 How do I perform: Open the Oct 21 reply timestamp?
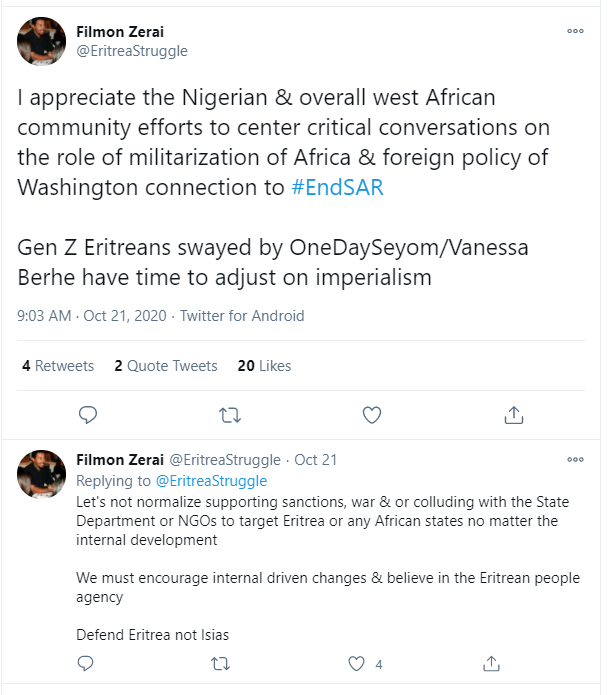316,460
